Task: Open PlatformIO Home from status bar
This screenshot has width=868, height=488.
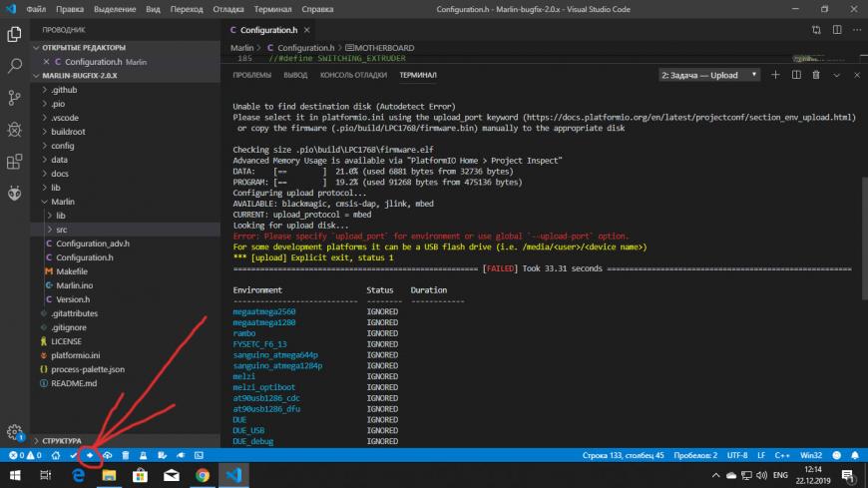Action: point(56,455)
